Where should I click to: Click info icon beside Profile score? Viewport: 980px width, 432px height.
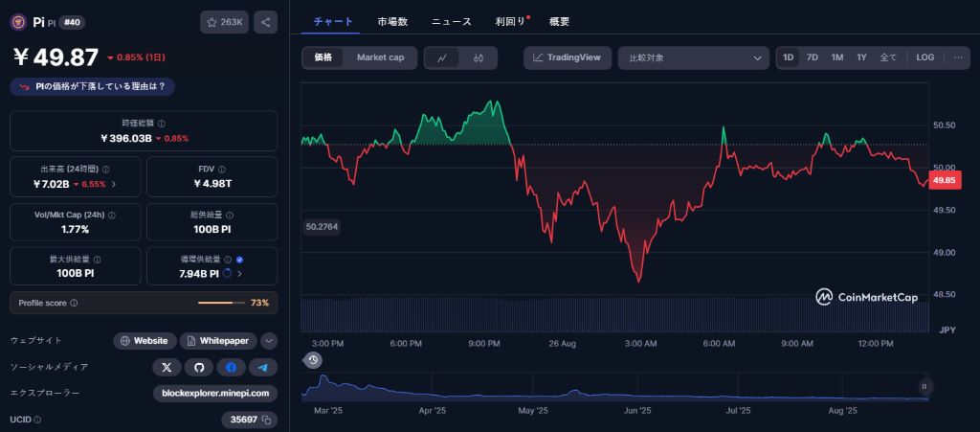[x=74, y=303]
